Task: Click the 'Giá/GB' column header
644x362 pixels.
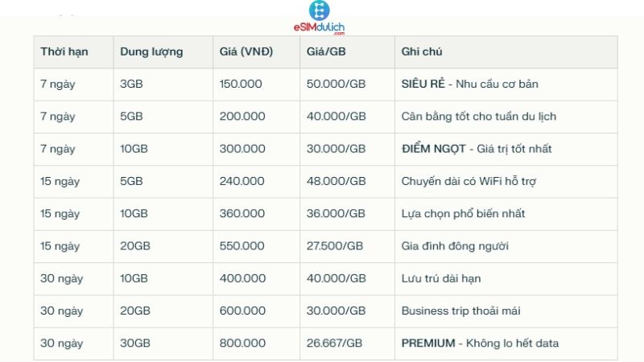Action: pyautogui.click(x=325, y=51)
